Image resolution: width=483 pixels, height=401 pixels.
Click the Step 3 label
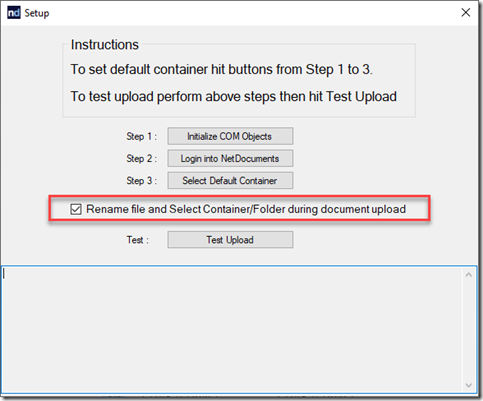pos(141,181)
